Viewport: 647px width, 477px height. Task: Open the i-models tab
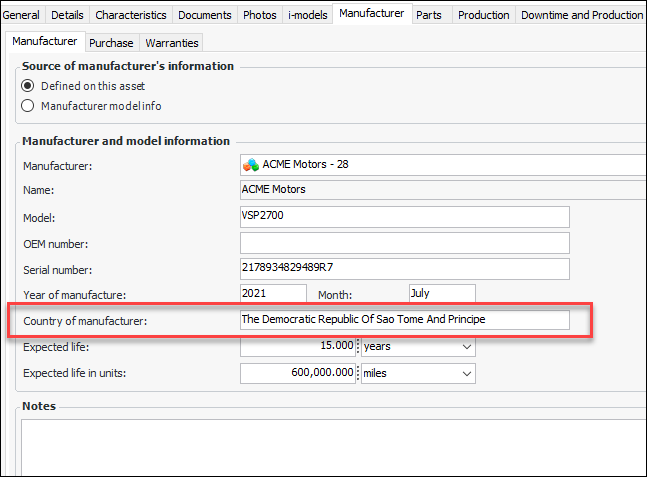tap(307, 15)
